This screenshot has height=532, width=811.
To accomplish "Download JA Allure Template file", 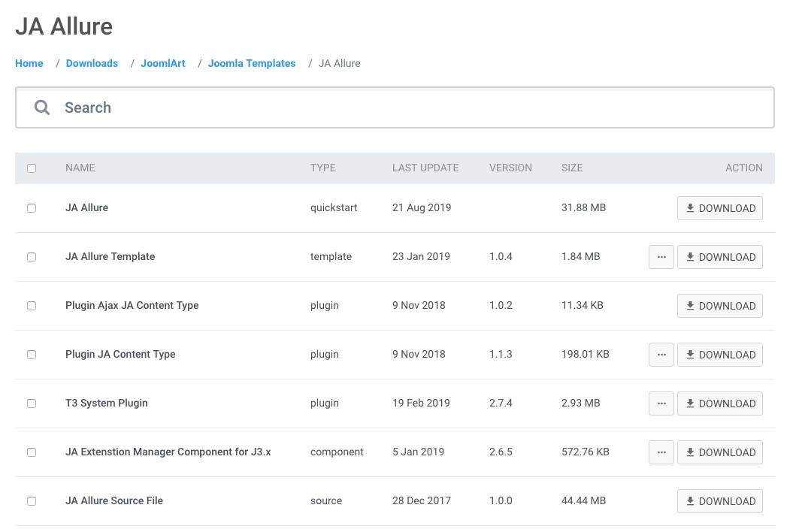I will pos(719,257).
